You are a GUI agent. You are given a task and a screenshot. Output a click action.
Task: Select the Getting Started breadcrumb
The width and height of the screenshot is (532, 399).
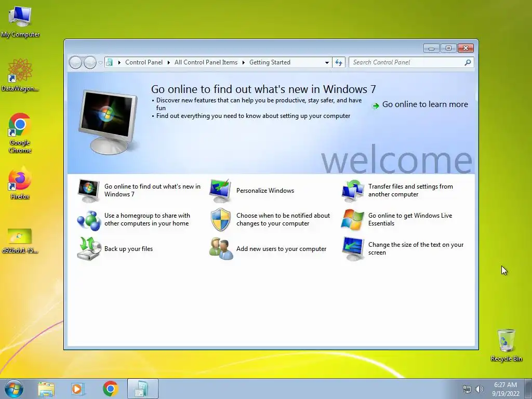coord(270,62)
